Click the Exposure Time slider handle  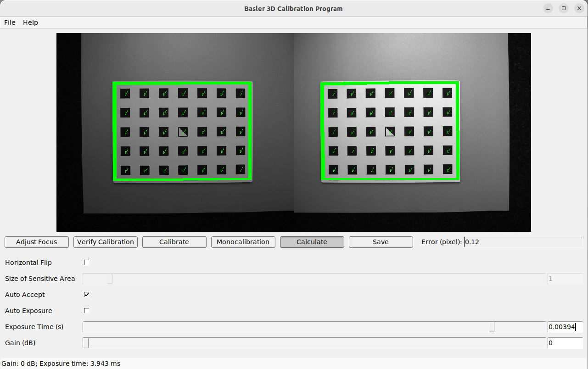(x=492, y=327)
